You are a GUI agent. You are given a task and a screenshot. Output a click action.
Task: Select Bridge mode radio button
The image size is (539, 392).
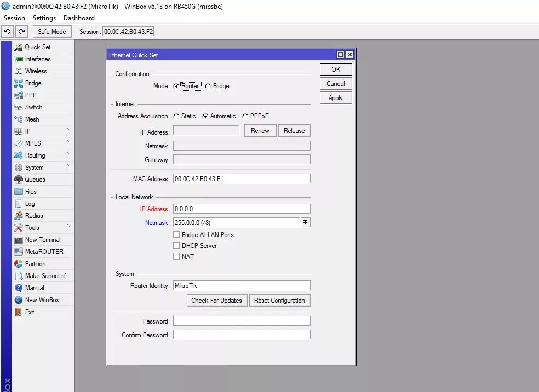[x=208, y=87]
